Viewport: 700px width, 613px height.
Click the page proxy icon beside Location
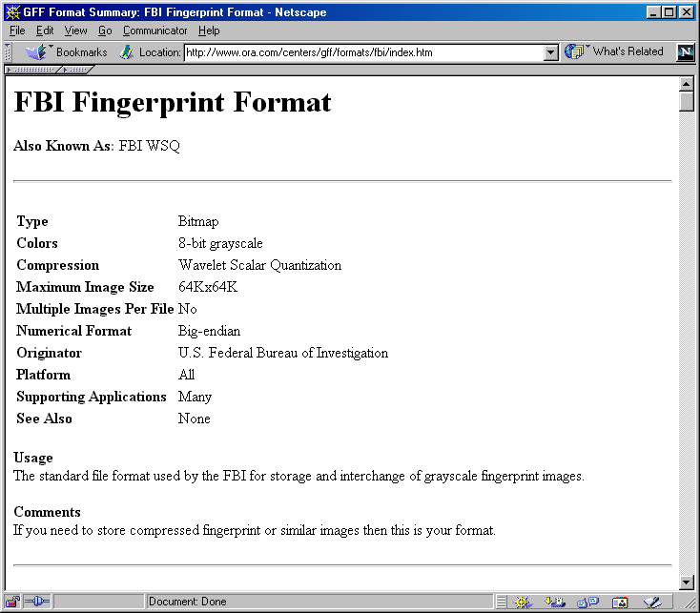pos(126,52)
